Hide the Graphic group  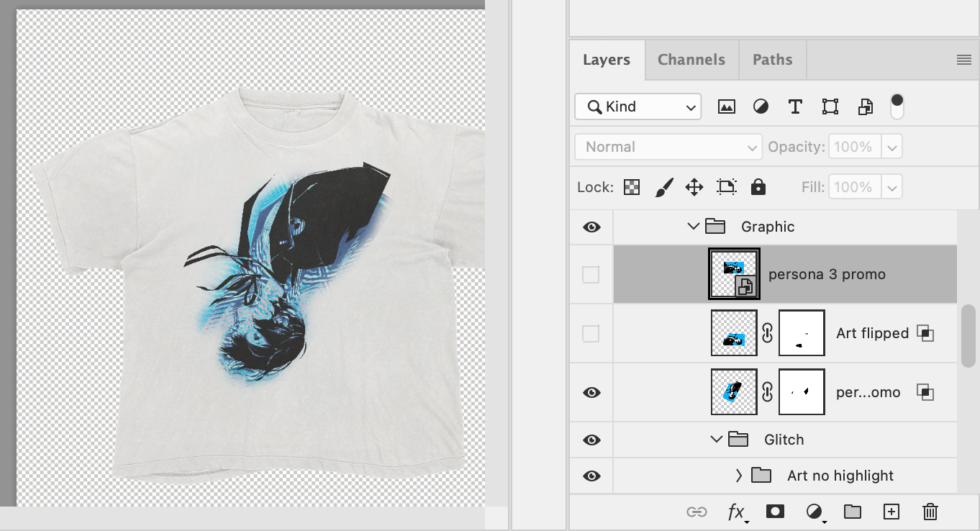(x=591, y=227)
